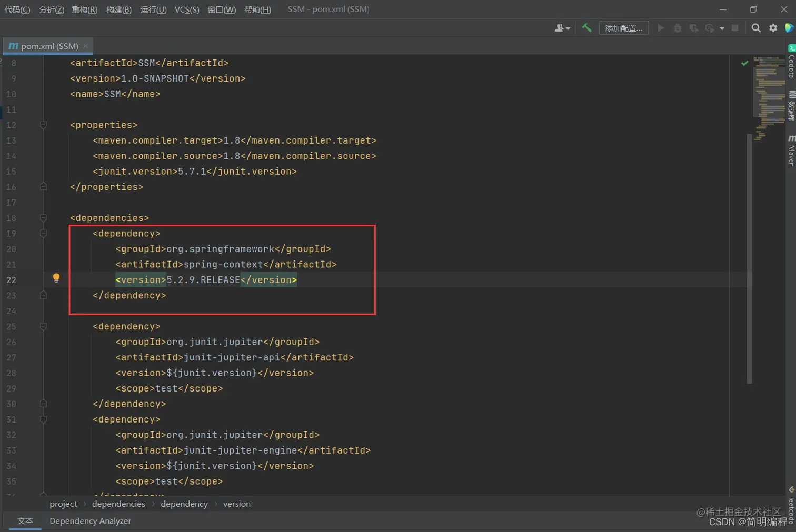Open IDE settings gear icon
The height and width of the screenshot is (532, 796).
(773, 28)
